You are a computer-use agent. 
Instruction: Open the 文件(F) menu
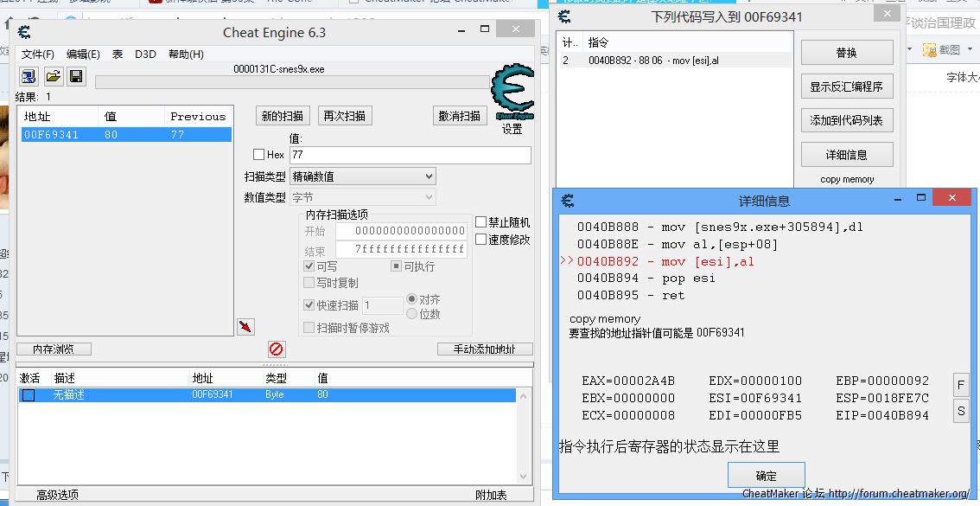click(x=38, y=54)
